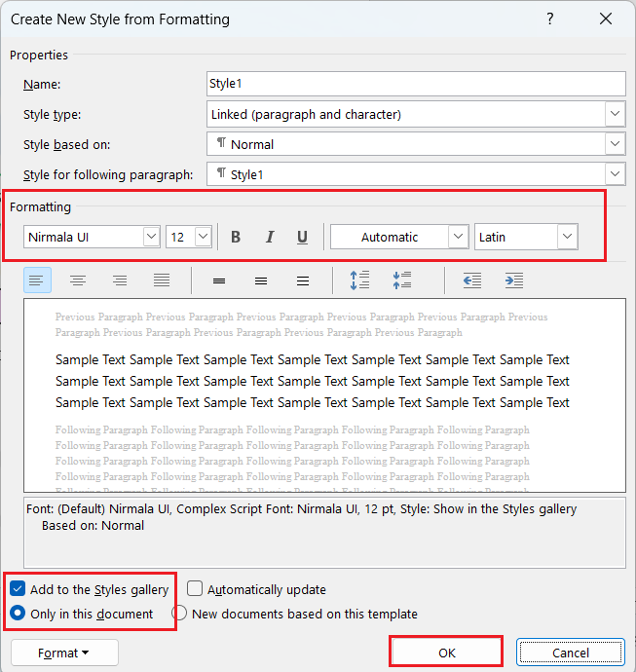Image resolution: width=636 pixels, height=672 pixels.
Task: Decrease the paragraph indent
Action: pos(472,280)
